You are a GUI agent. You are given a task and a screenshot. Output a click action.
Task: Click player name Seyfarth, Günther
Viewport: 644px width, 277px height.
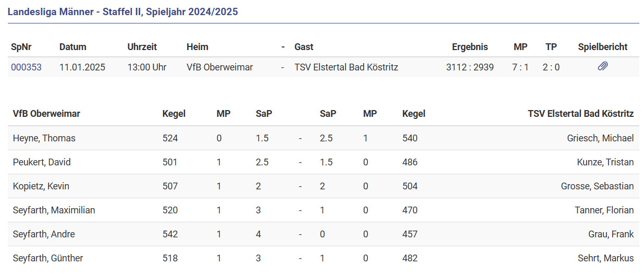48,258
